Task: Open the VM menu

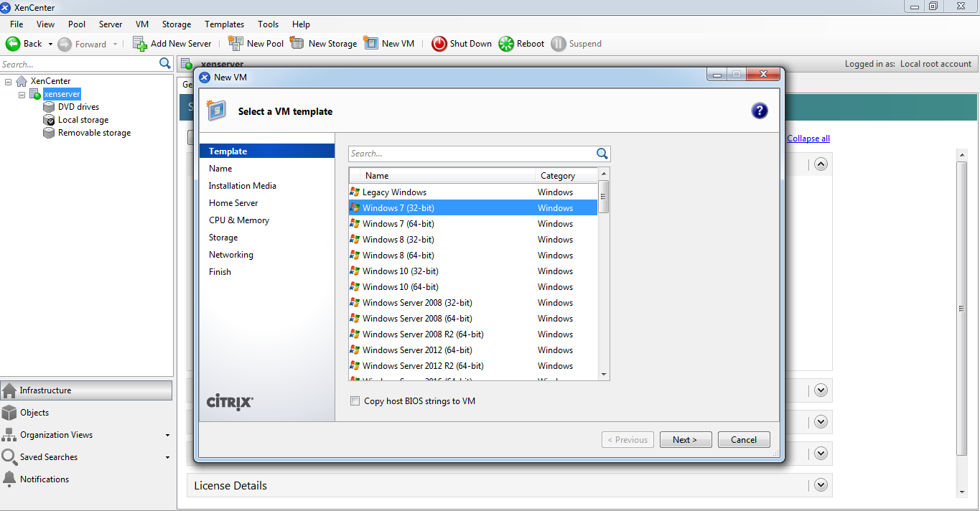Action: tap(142, 24)
